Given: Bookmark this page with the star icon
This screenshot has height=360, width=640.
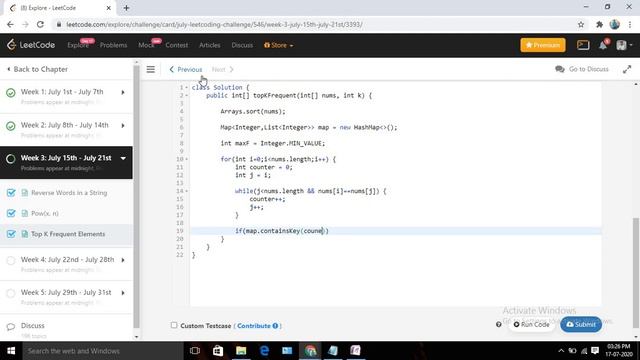Looking at the screenshot, I should 581,24.
